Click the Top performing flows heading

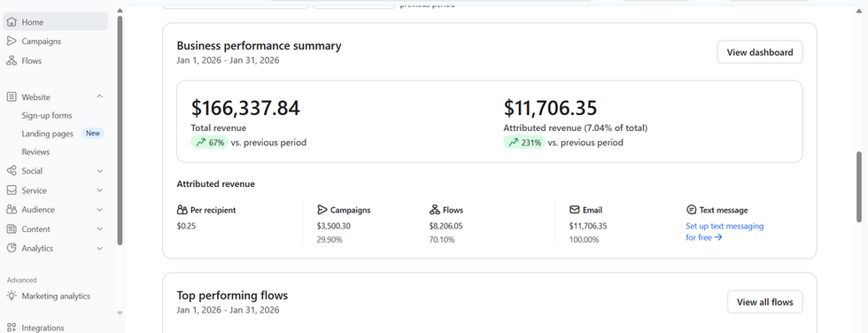[x=232, y=296]
